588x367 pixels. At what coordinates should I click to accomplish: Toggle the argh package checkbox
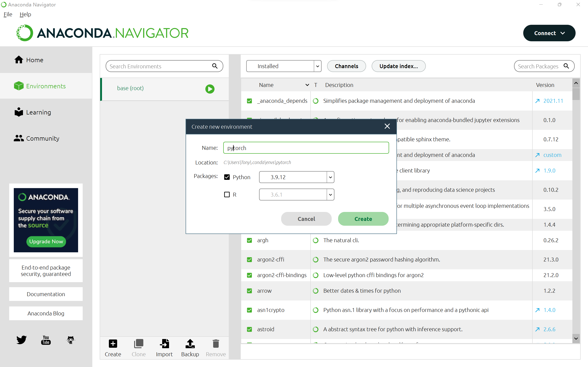pos(249,240)
